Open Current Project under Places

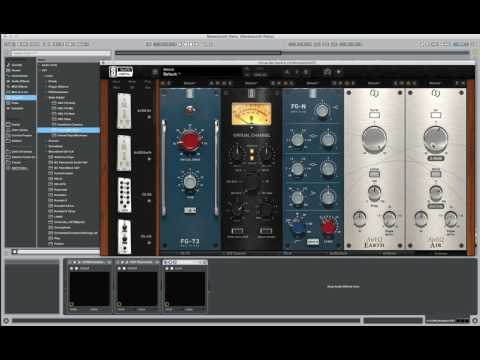[x=21, y=135]
